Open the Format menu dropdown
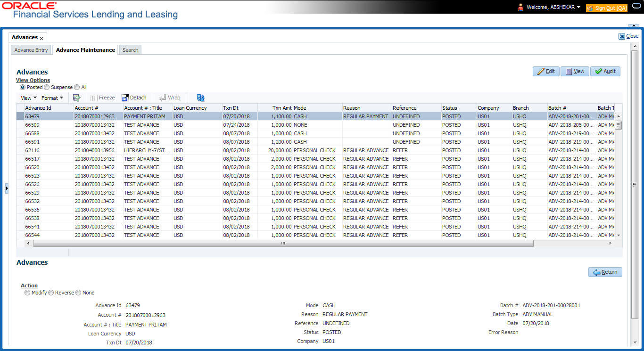Screen dimensions: 644x351 [52, 98]
